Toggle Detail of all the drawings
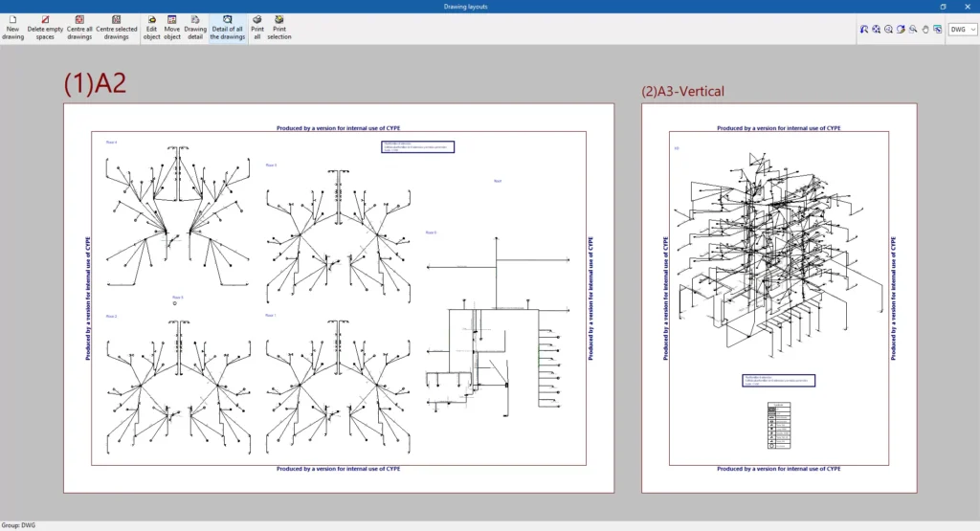Viewport: 980px width, 531px height. pos(228,27)
